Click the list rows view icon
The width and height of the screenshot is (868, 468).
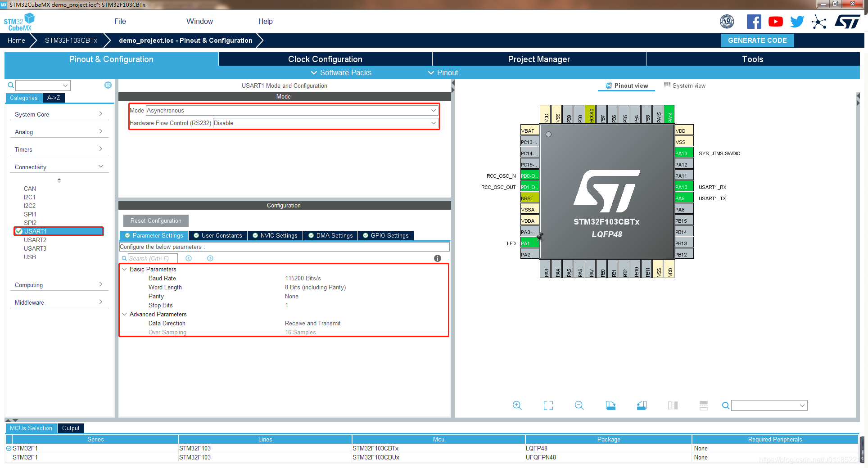704,405
